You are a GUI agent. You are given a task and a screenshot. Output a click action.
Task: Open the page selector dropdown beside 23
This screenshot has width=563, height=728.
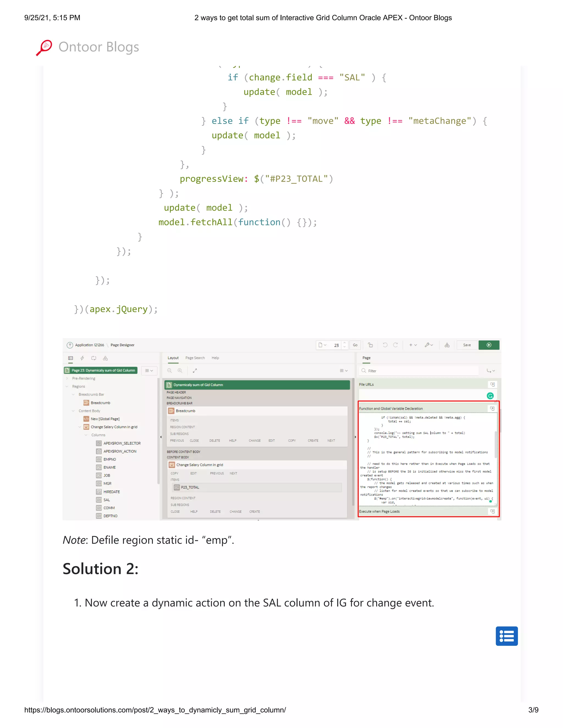(x=322, y=345)
